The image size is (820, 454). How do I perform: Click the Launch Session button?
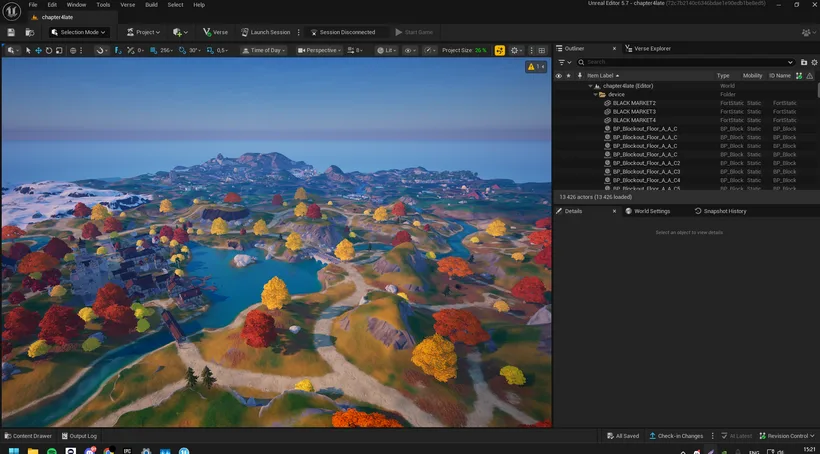tap(265, 32)
